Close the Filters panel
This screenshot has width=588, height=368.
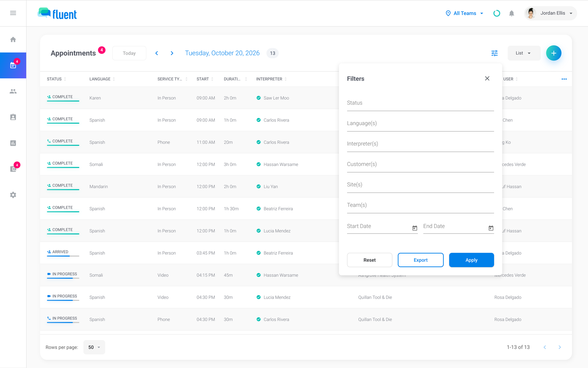coord(487,78)
